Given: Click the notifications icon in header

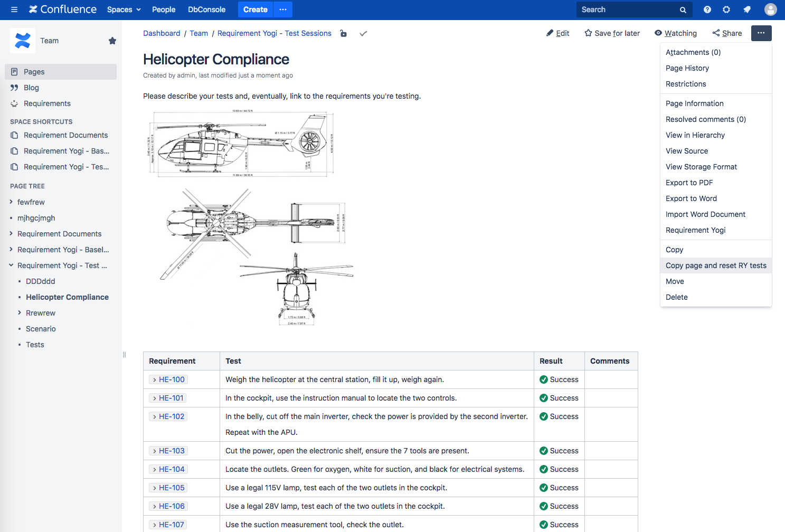Looking at the screenshot, I should click(x=747, y=9).
